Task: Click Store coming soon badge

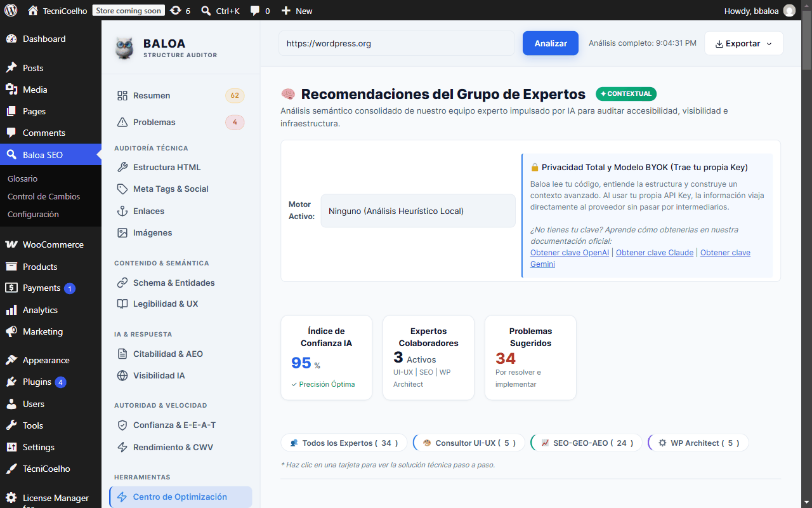Action: point(129,10)
